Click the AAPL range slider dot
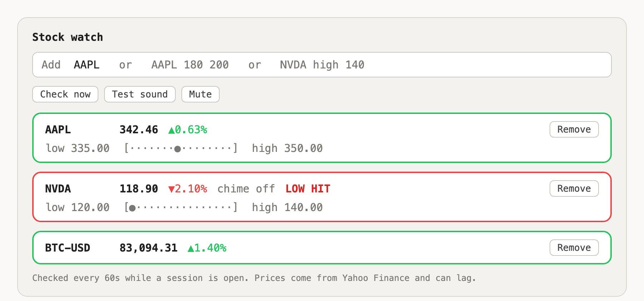 point(177,149)
